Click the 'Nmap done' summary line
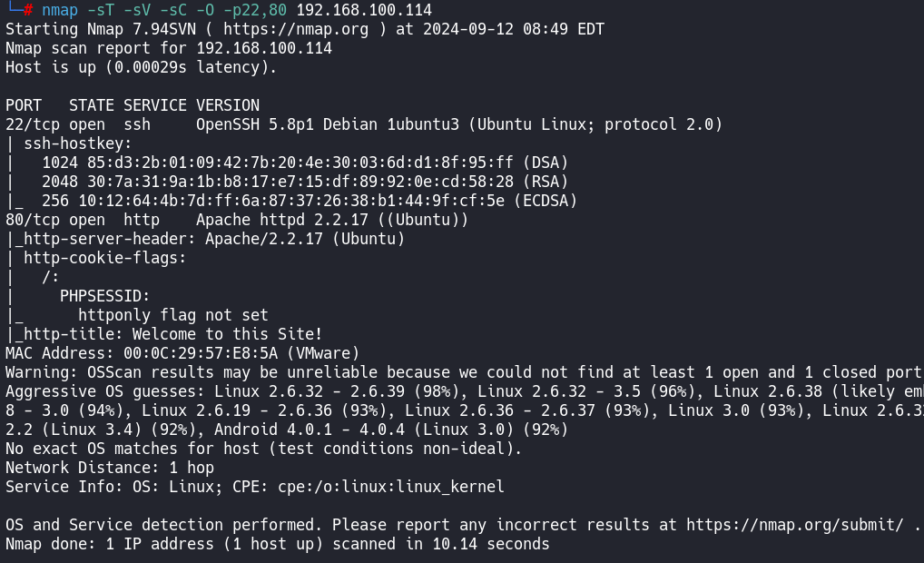 (x=277, y=544)
